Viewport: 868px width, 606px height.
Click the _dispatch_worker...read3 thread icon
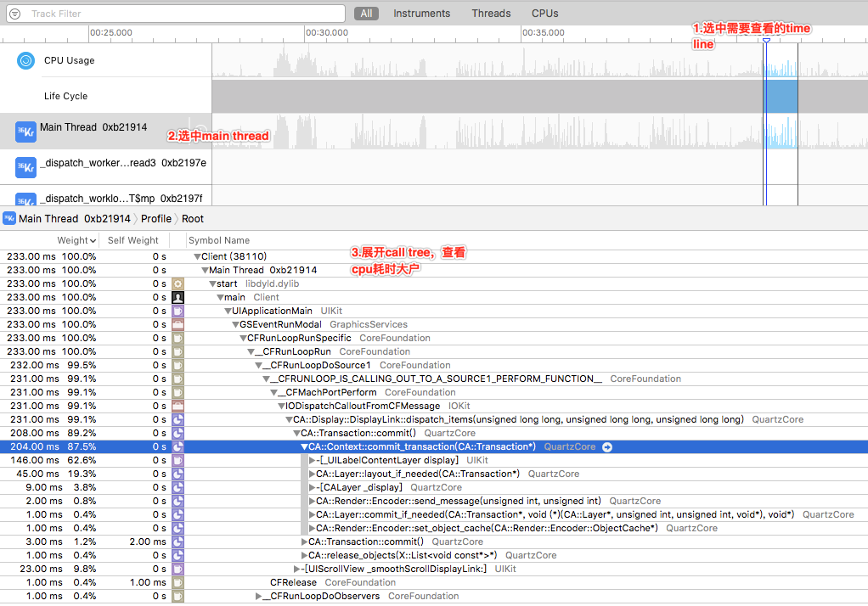(x=25, y=167)
